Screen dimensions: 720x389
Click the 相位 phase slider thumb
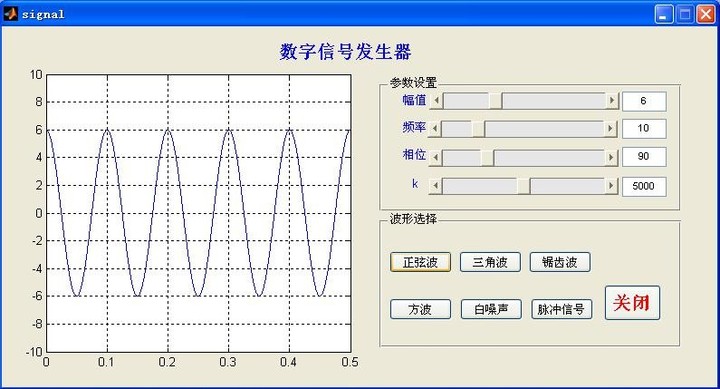click(x=488, y=158)
